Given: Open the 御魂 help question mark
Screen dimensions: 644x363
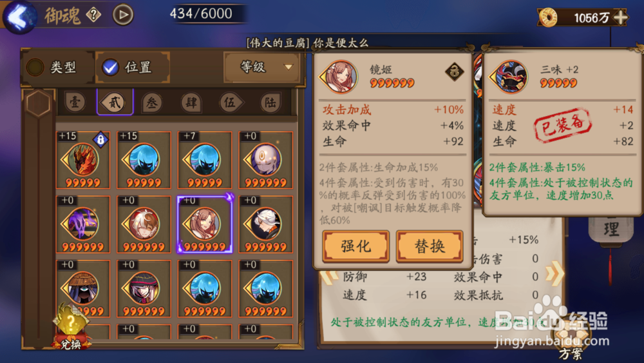Looking at the screenshot, I should tap(93, 15).
